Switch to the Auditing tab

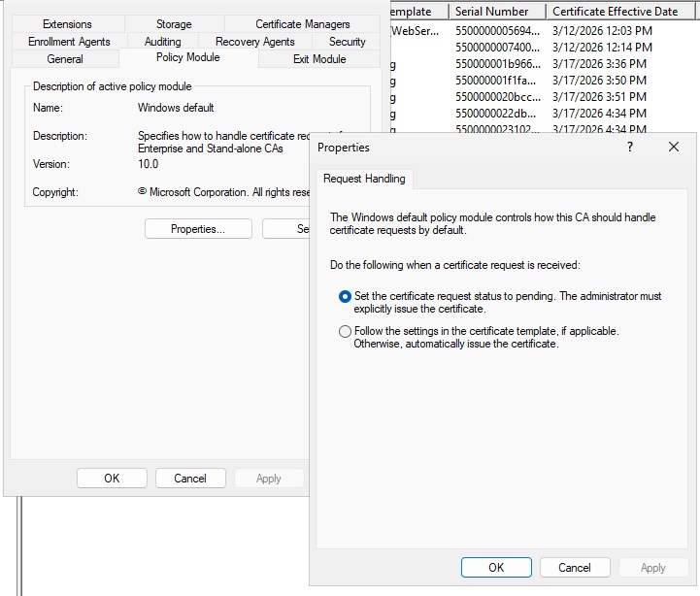(162, 42)
